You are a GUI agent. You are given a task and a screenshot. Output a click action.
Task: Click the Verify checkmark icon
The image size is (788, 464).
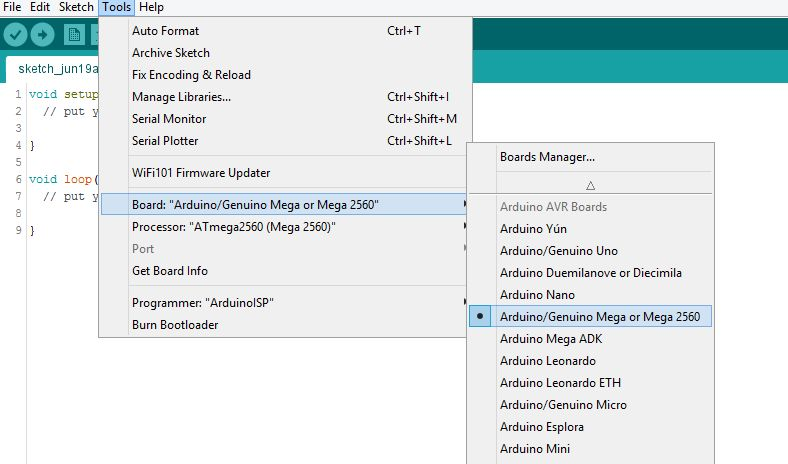(x=15, y=35)
